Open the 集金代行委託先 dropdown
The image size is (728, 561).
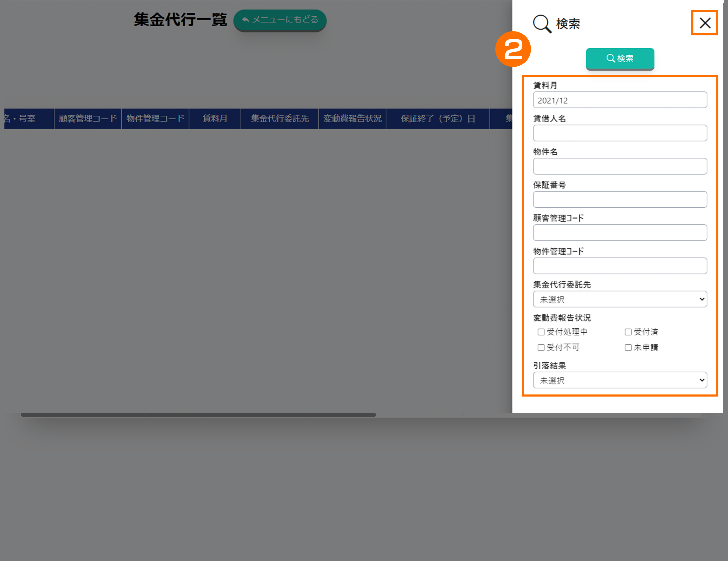(x=620, y=299)
